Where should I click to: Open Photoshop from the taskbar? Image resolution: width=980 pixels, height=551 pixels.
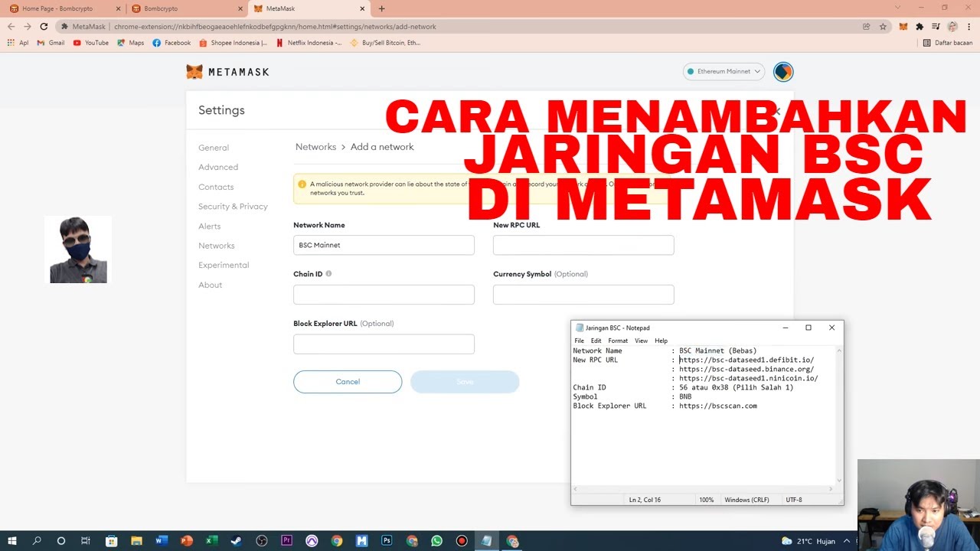coord(387,541)
